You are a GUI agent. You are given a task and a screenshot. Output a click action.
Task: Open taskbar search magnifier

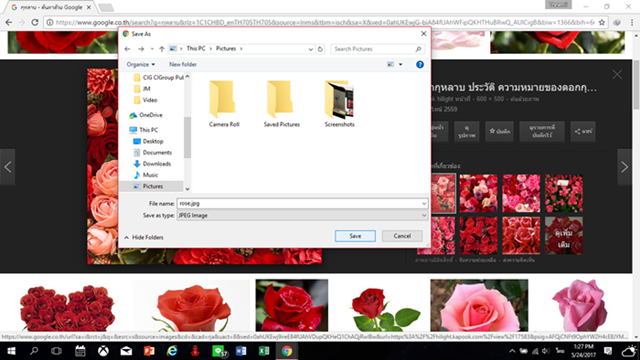(x=34, y=351)
